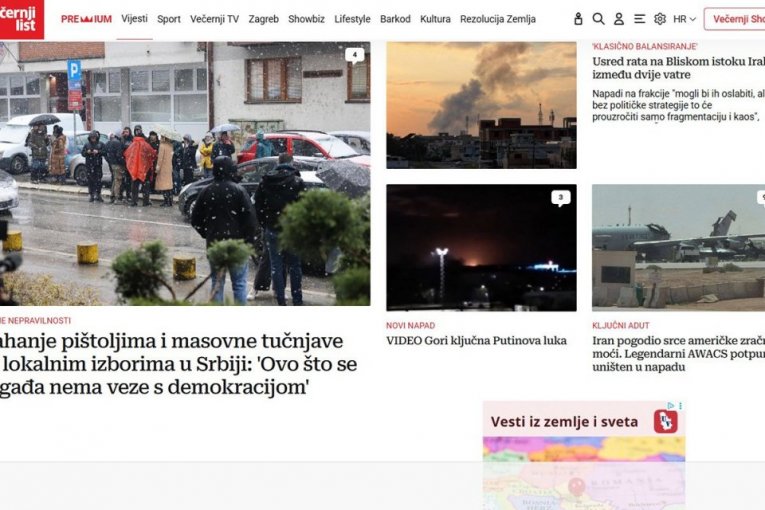Image resolution: width=765 pixels, height=510 pixels.
Task: Click the AWACS aircraft article thumbnail
Action: (679, 247)
